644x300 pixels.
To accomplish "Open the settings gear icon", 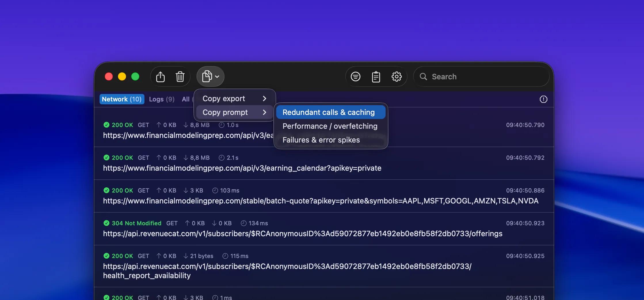I will tap(397, 76).
